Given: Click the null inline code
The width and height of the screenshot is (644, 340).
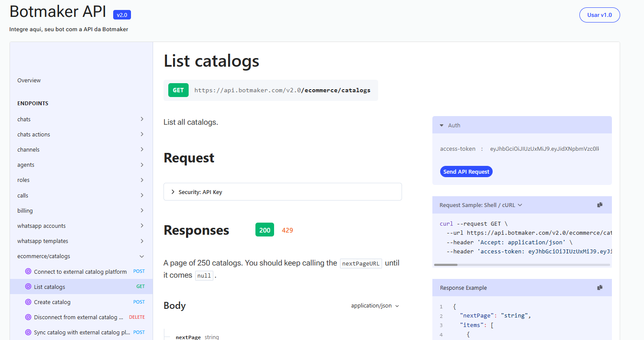Looking at the screenshot, I should 204,275.
